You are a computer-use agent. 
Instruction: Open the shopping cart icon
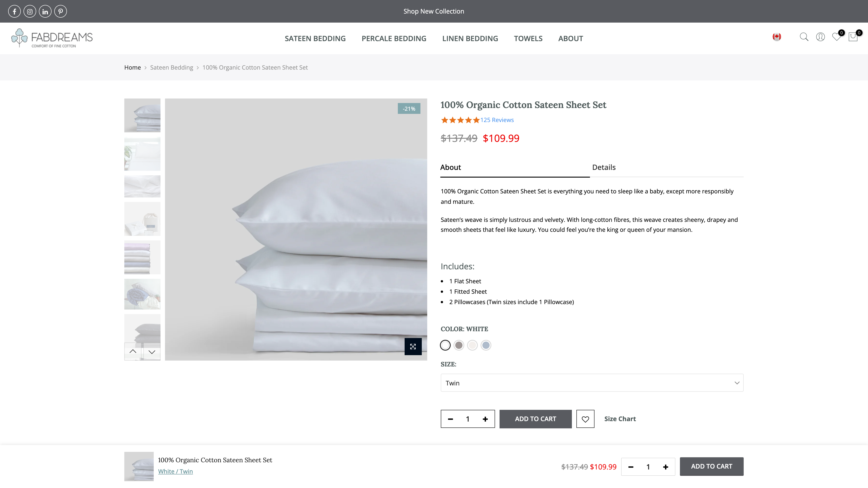tap(853, 37)
